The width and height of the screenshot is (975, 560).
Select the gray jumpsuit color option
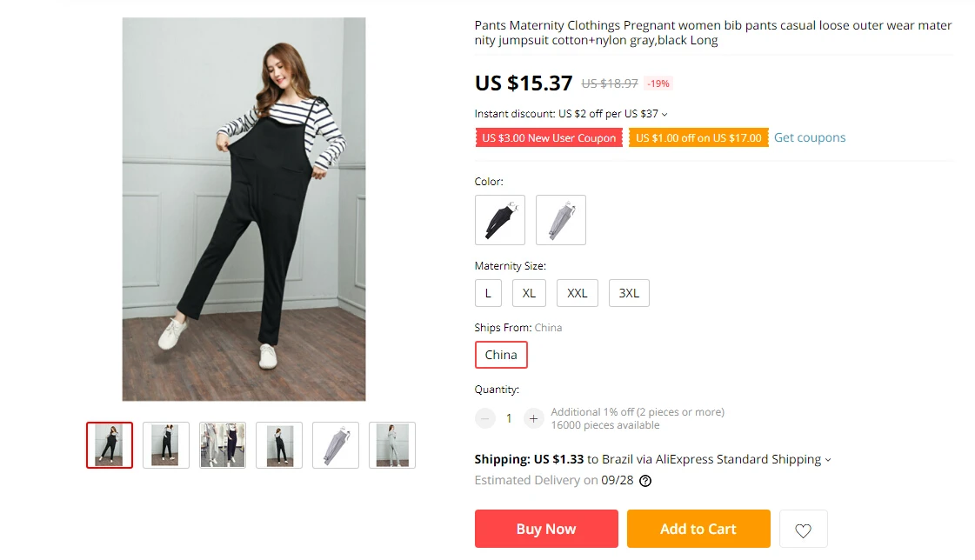pos(561,220)
